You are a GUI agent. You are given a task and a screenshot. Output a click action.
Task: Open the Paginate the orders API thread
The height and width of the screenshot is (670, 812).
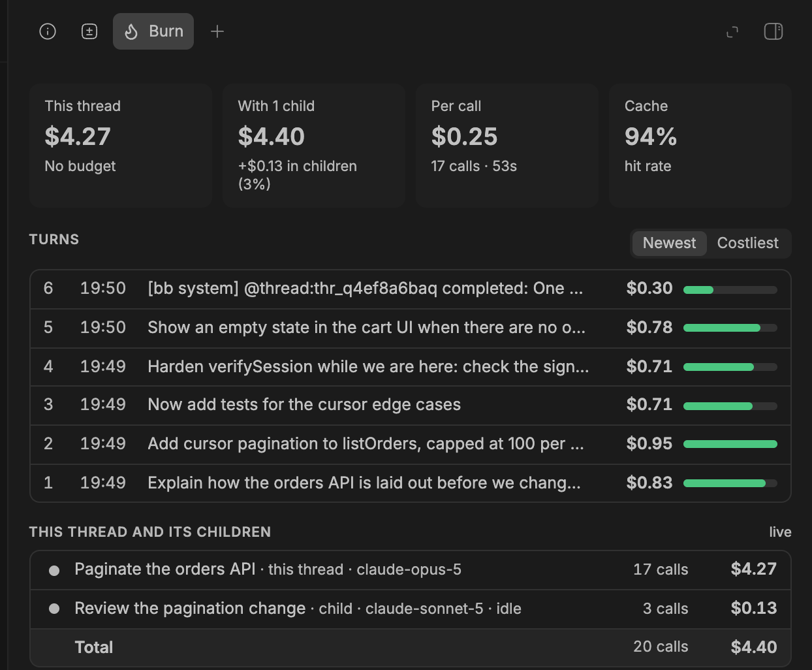[411, 570]
